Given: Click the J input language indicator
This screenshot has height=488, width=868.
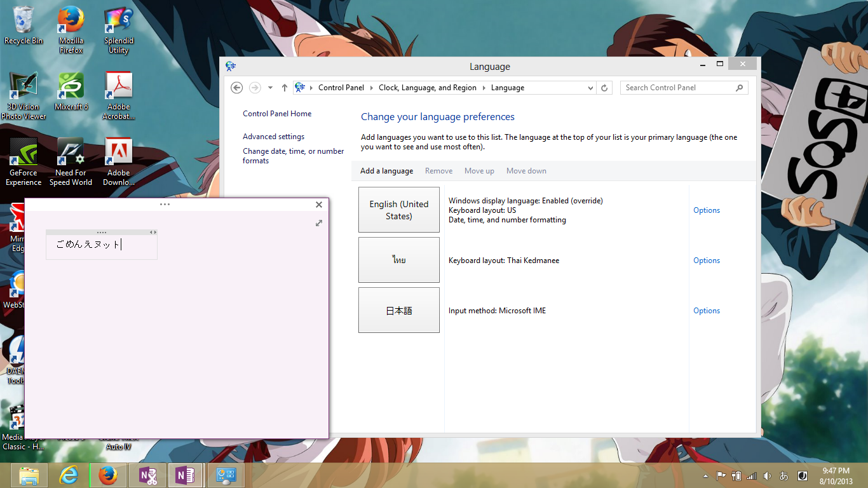Looking at the screenshot, I should pyautogui.click(x=803, y=475).
